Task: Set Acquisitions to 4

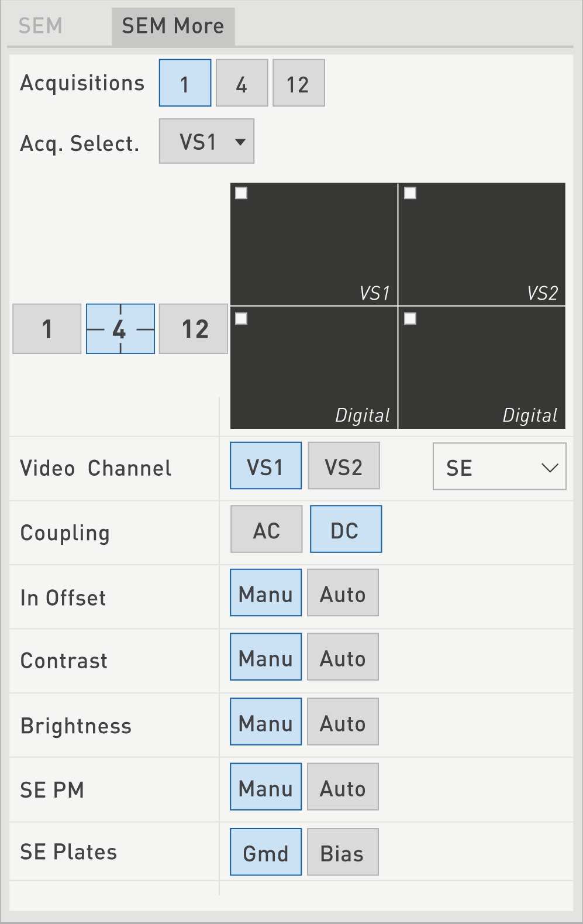Action: (242, 83)
